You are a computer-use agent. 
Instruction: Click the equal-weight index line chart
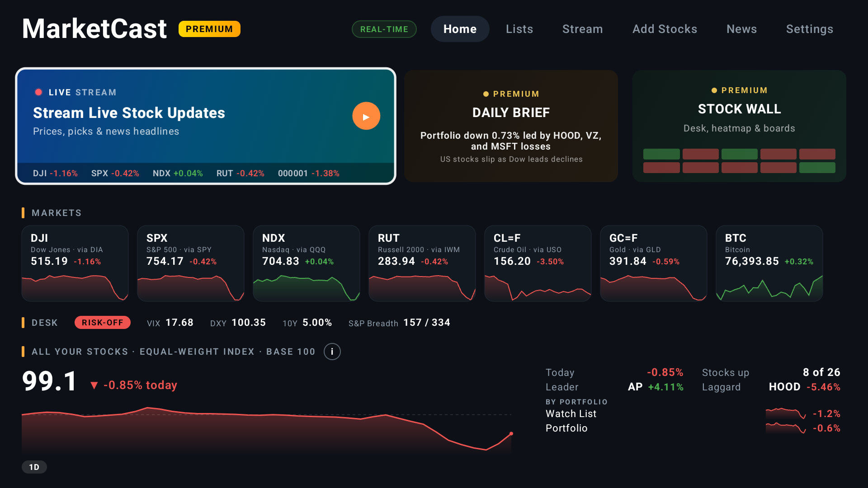[267, 429]
